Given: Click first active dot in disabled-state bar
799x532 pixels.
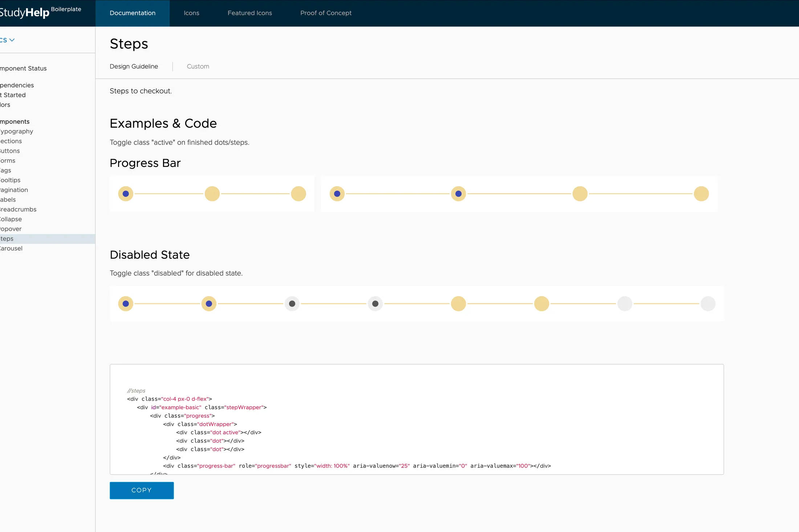Looking at the screenshot, I should point(126,304).
